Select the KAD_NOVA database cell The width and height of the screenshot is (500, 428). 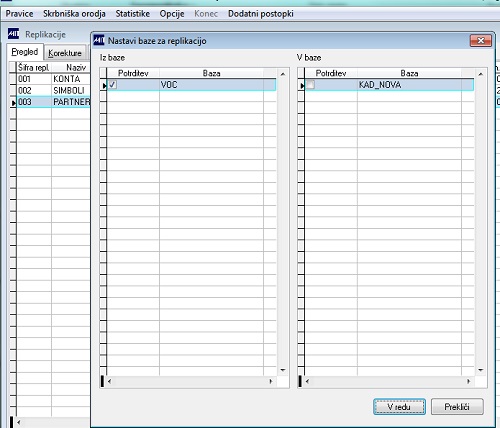tap(409, 85)
